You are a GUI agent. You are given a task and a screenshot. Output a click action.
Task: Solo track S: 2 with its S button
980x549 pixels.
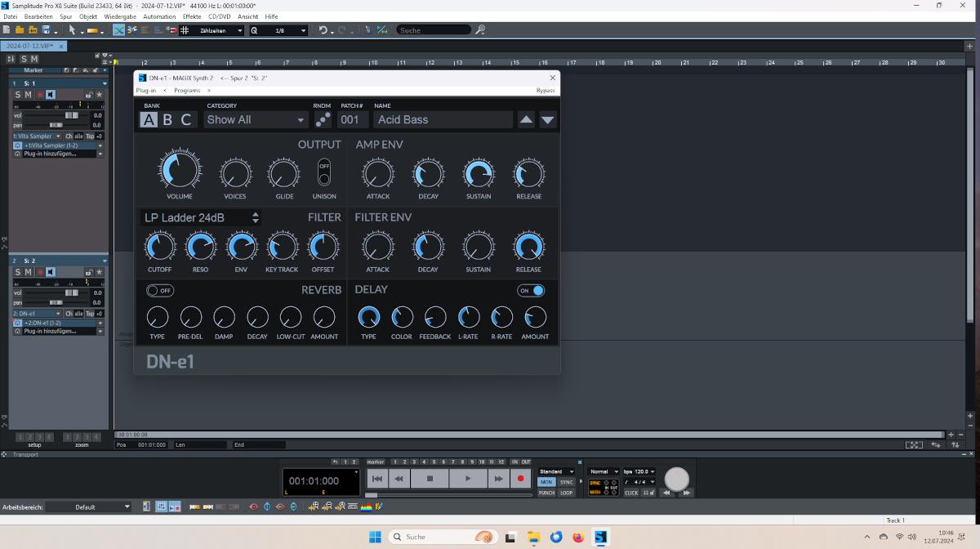(18, 272)
